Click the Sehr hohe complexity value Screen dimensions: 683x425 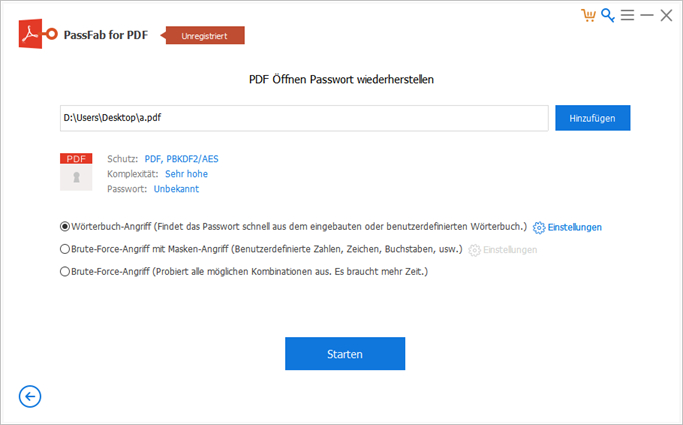[x=186, y=173]
